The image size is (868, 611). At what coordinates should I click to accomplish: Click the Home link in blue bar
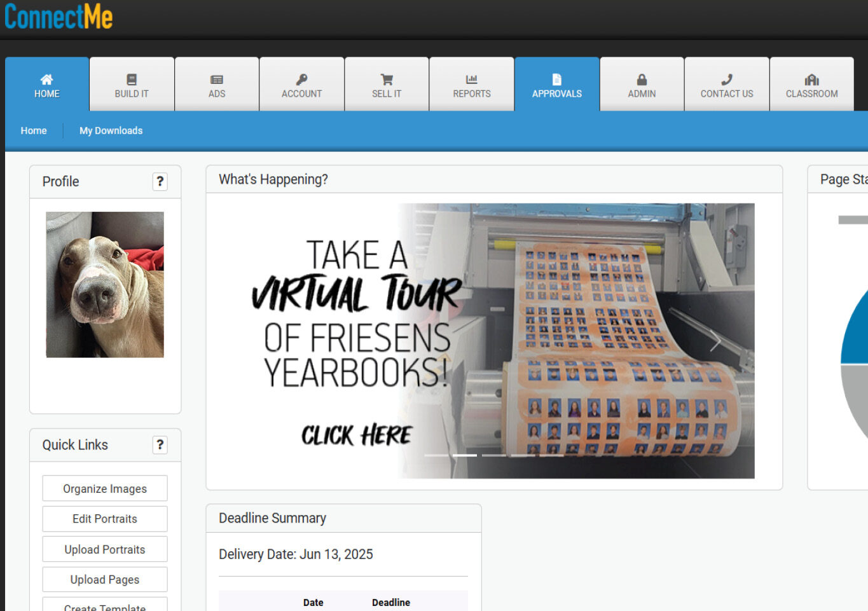[x=34, y=130]
